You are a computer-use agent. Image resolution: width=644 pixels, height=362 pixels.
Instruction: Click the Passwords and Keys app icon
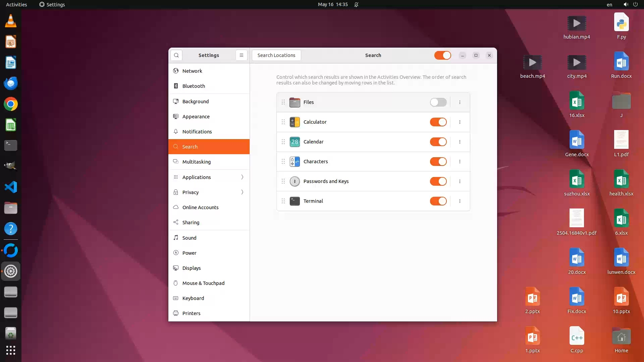[x=294, y=181]
